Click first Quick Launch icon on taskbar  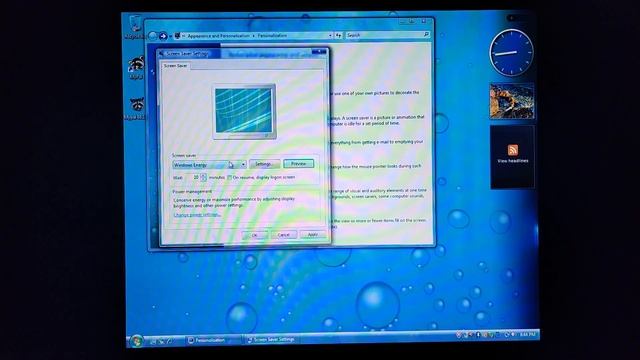(x=153, y=341)
